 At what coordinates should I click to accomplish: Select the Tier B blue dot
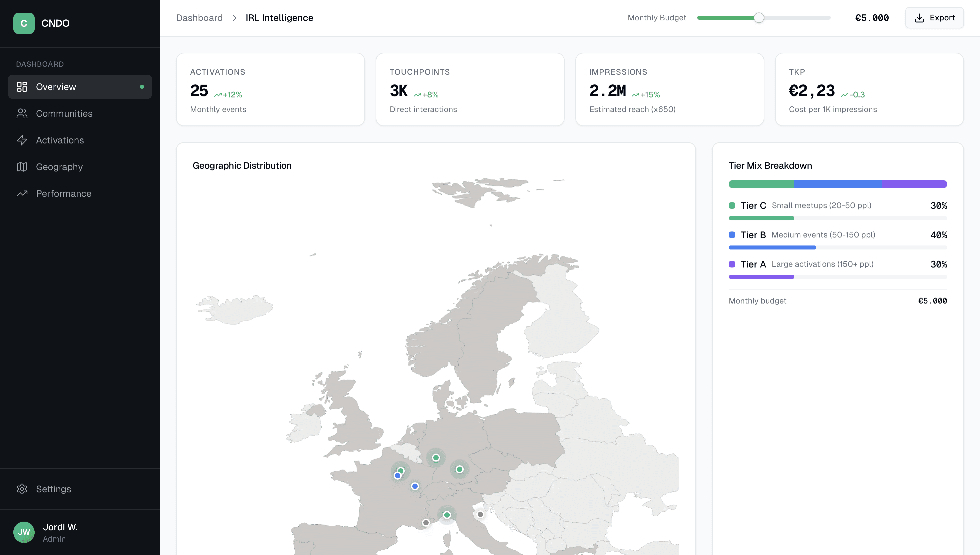pos(732,235)
